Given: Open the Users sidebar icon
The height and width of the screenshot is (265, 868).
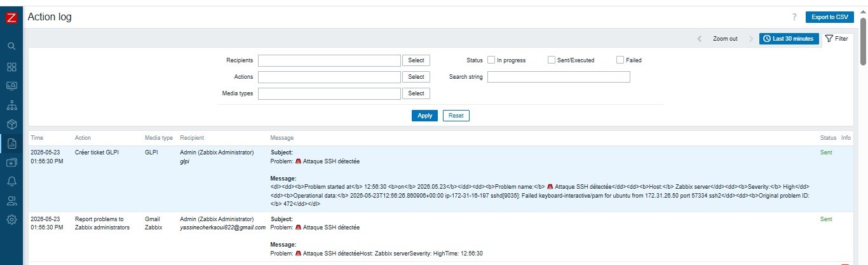Looking at the screenshot, I should (x=11, y=201).
